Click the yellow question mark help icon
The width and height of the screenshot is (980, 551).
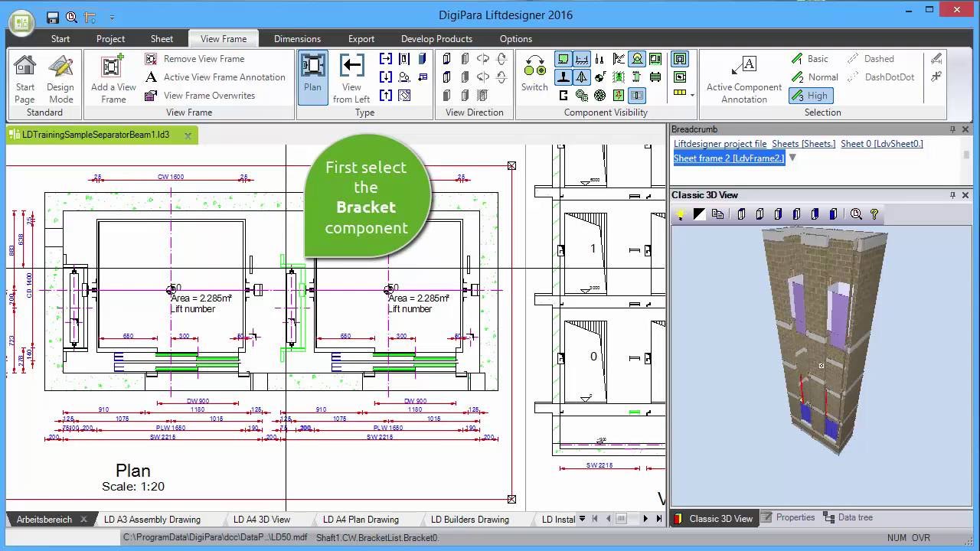click(x=874, y=214)
